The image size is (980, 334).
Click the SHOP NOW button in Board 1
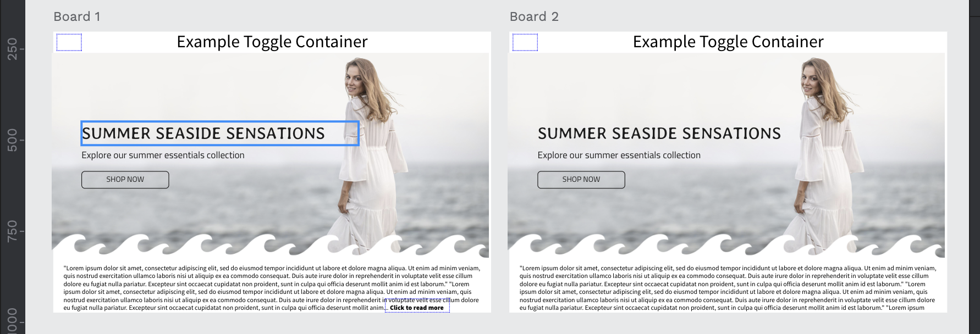[125, 180]
